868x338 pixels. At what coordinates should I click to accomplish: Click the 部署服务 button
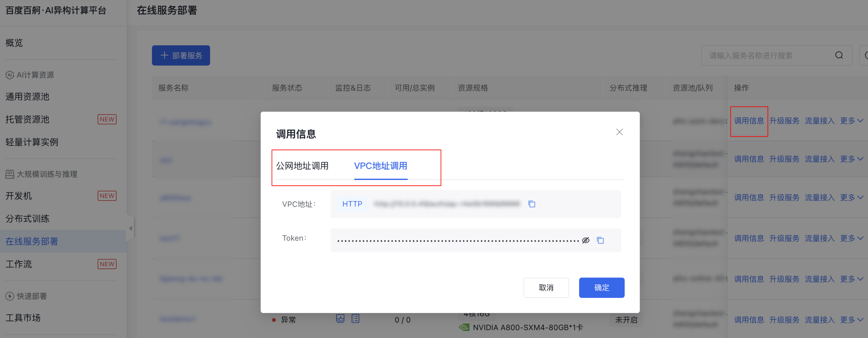coord(181,55)
